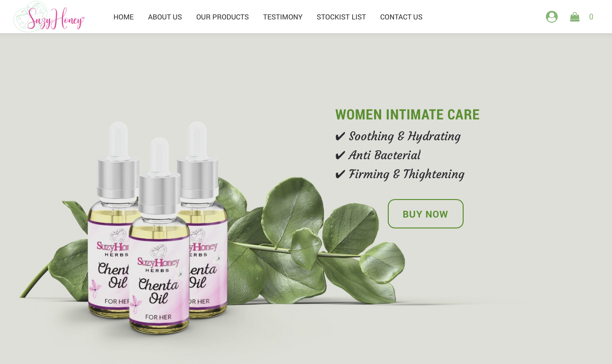This screenshot has width=612, height=364.
Task: Click the cart item count number
Action: coord(591,17)
